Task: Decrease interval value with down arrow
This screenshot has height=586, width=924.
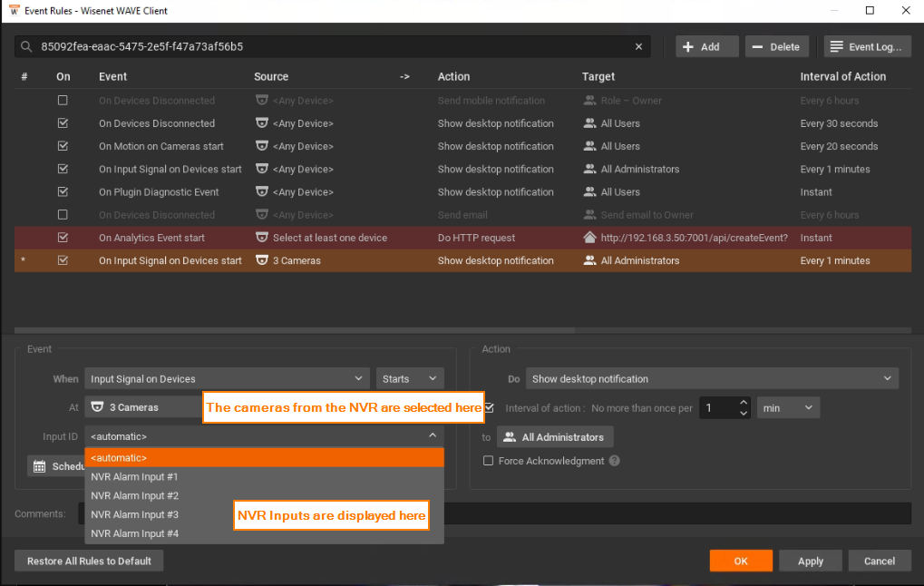Action: click(x=743, y=414)
